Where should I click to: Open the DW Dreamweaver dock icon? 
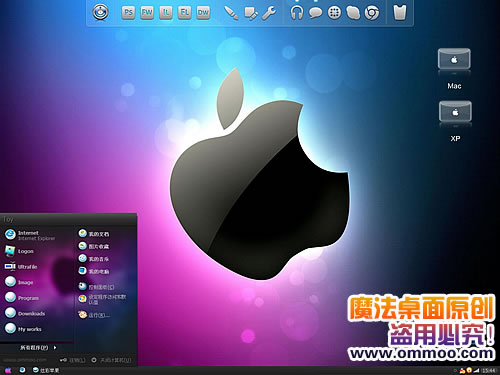203,13
